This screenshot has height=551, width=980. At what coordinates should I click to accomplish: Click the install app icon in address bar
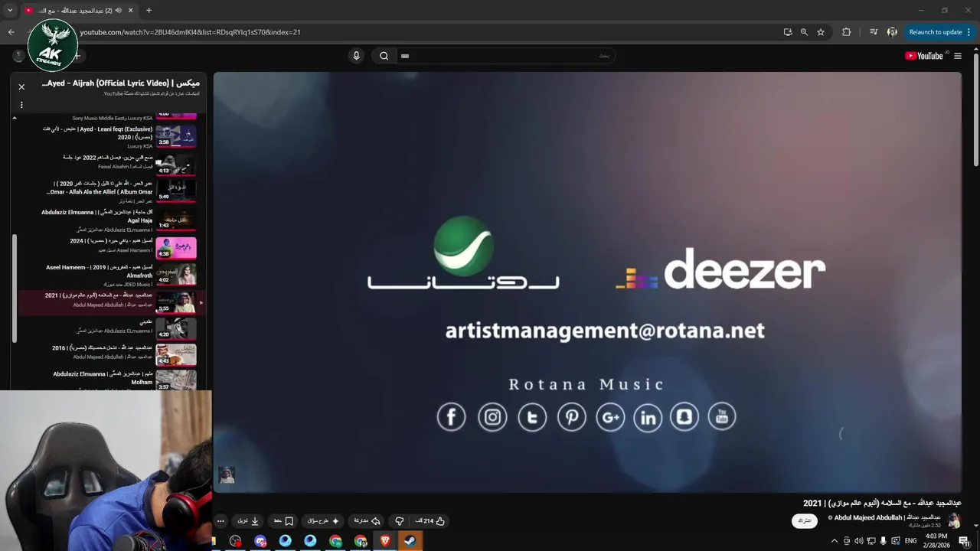788,32
